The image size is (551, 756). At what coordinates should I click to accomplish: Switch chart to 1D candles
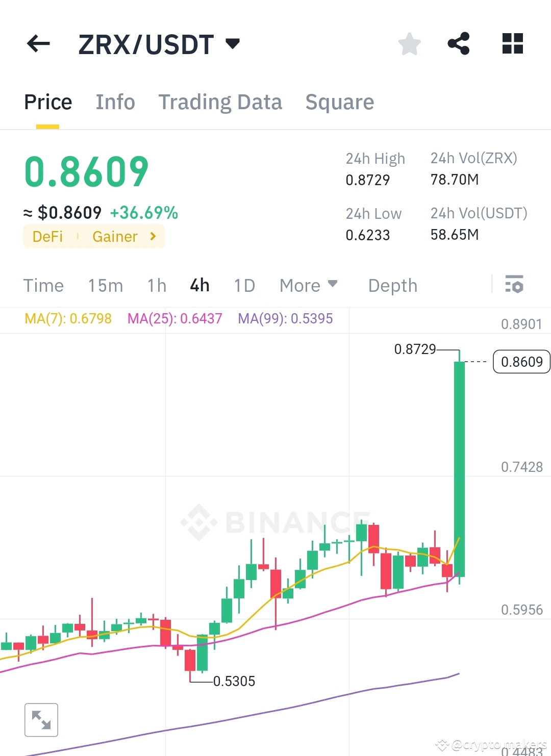pyautogui.click(x=244, y=286)
